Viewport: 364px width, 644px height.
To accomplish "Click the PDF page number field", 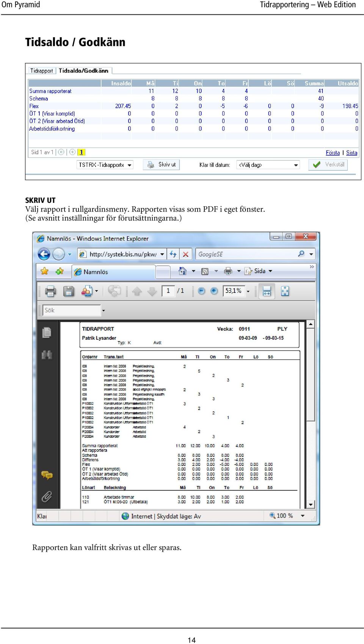I will (168, 291).
